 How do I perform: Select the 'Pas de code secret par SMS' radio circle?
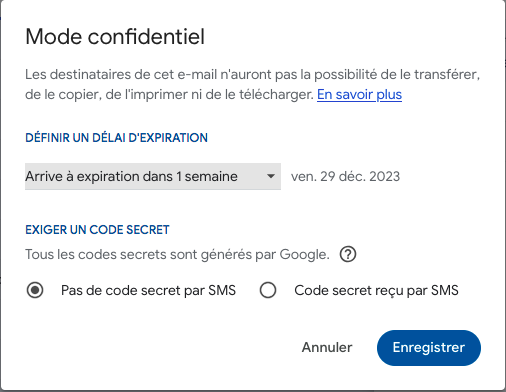35,290
